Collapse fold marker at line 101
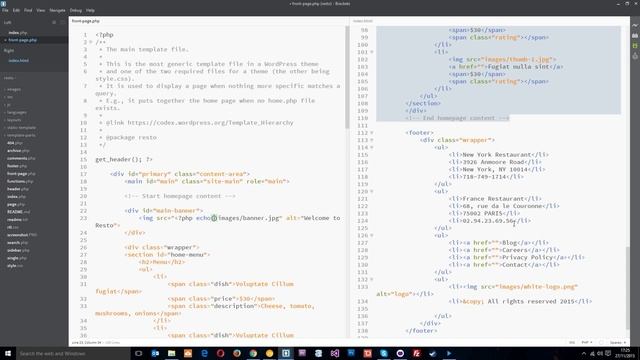Screen dimensions: 640x360 [x=371, y=52]
